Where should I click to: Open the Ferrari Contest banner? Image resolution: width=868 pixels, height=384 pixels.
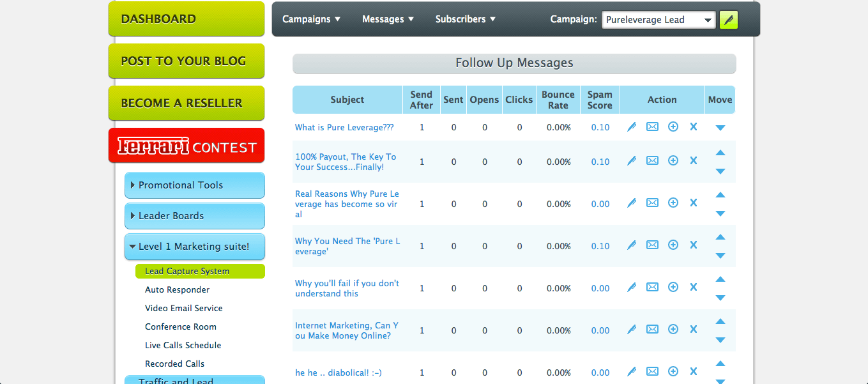[187, 146]
